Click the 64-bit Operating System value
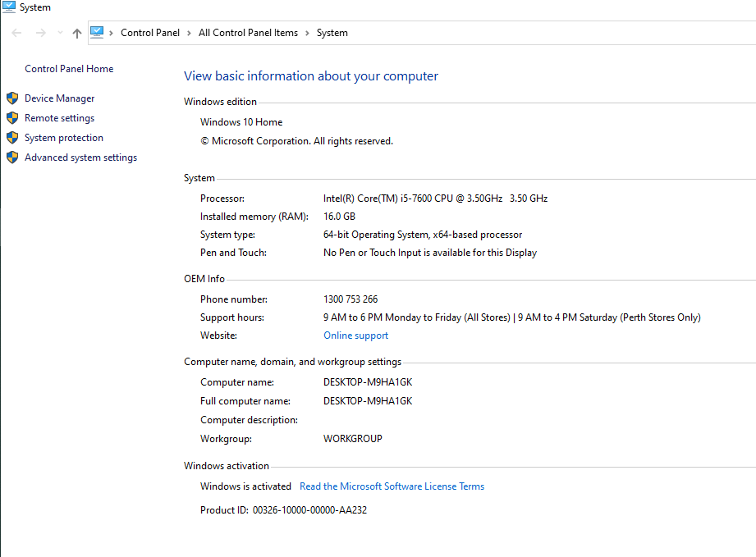 [x=423, y=235]
